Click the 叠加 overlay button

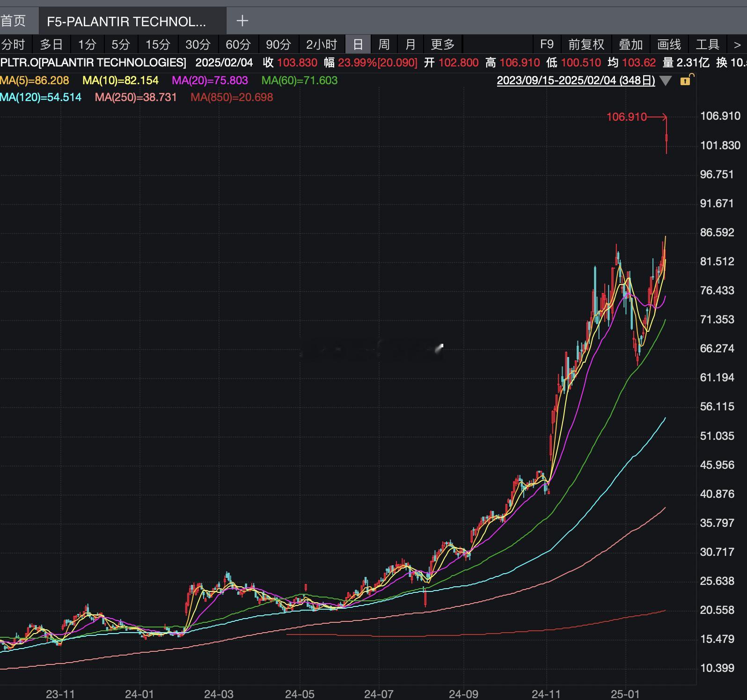(630, 44)
